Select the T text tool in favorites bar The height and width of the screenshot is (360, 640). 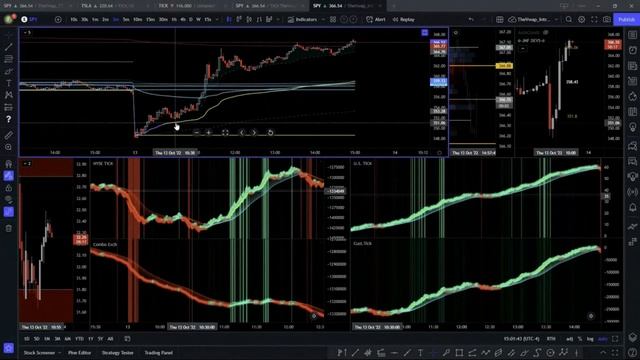coord(420,353)
